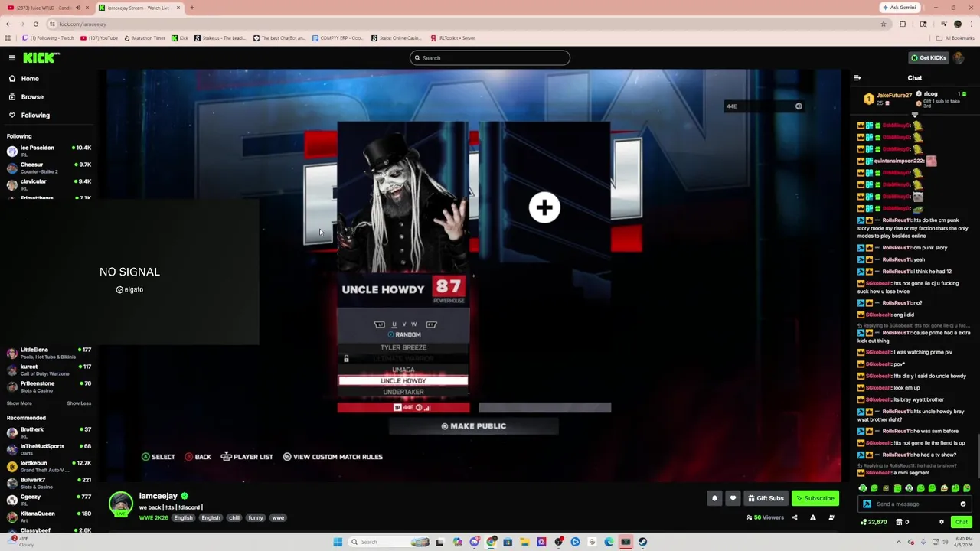Go to Home in Kick sidebar

[x=30, y=78]
